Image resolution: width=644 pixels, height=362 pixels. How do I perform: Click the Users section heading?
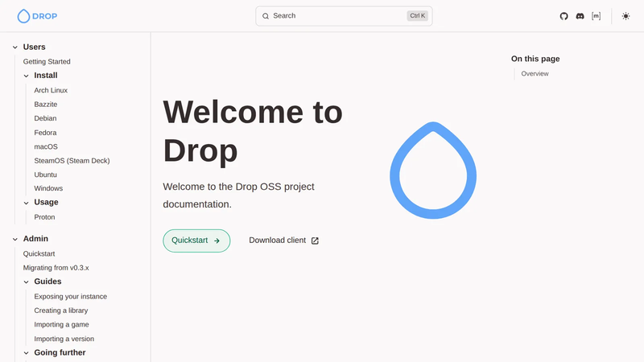[x=34, y=47]
